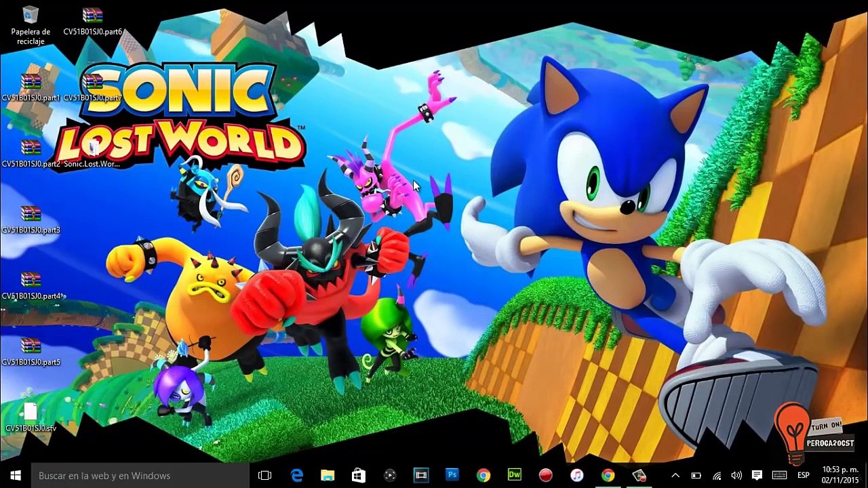Screen dimensions: 868x488
Task: Open Task View from the taskbar
Action: coord(265,475)
